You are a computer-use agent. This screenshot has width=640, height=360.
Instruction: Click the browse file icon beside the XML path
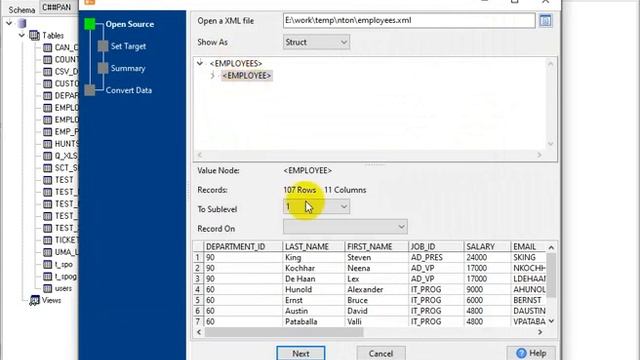point(545,20)
